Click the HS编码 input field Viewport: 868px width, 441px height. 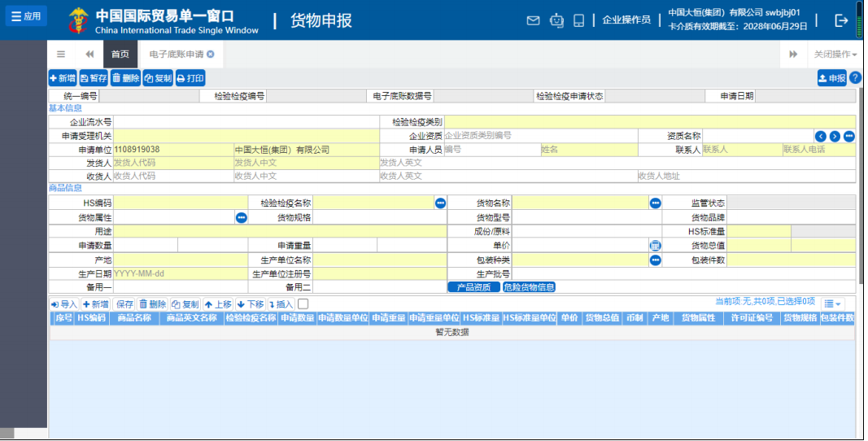coord(181,203)
